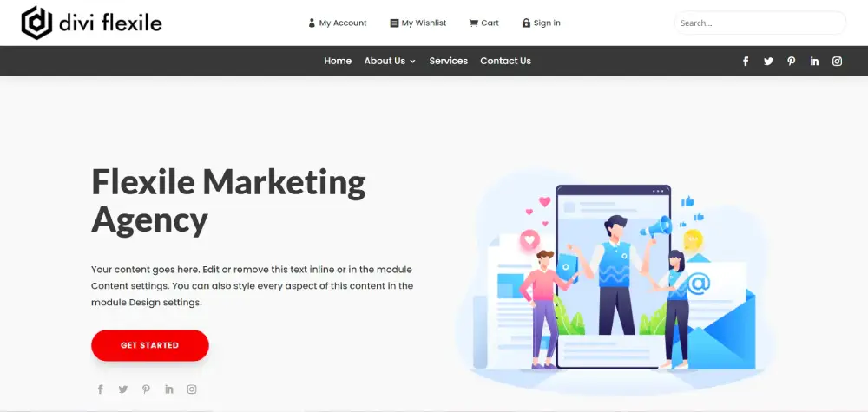
Task: Click the Facebook icon in the dark navigation bar
Action: point(746,62)
